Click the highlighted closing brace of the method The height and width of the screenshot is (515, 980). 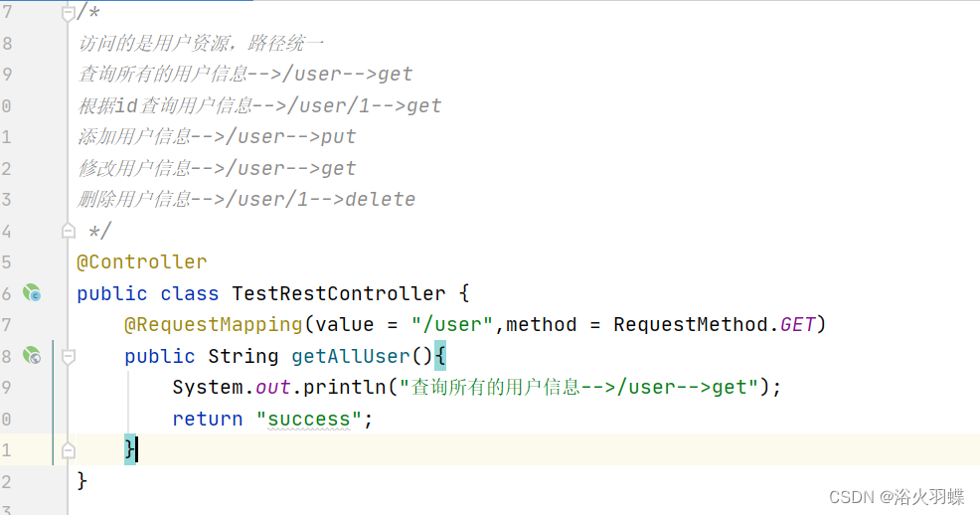[129, 448]
